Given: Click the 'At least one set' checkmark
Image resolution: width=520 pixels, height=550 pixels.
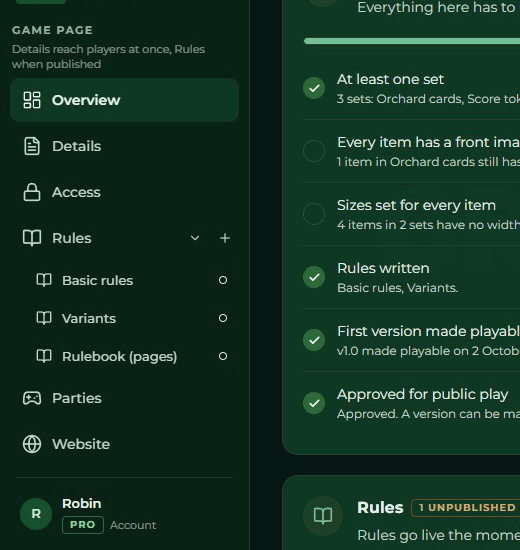Looking at the screenshot, I should [x=314, y=88].
